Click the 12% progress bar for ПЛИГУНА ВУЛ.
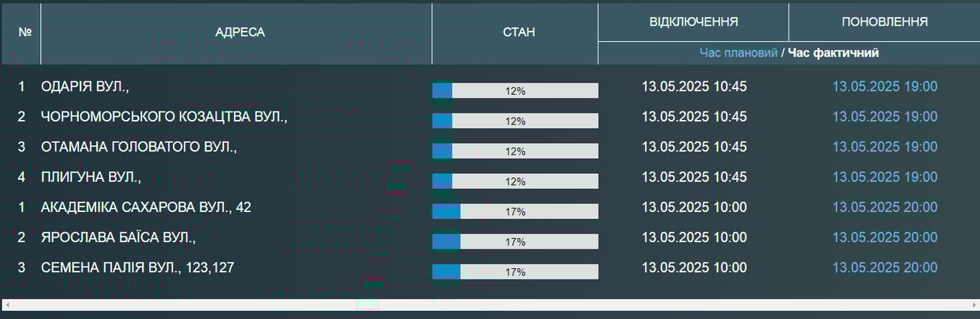 coord(514,181)
